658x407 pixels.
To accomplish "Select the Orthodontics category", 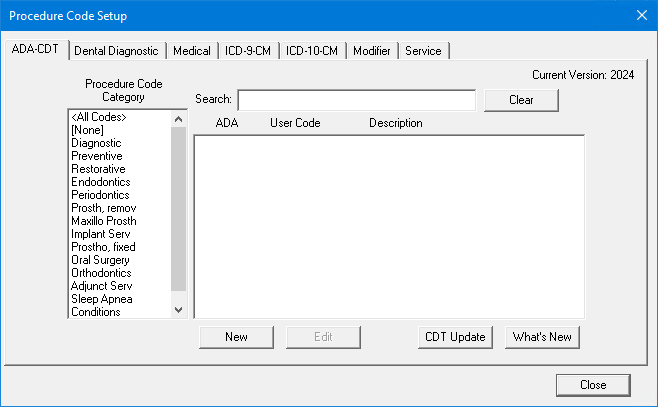I will pos(101,273).
